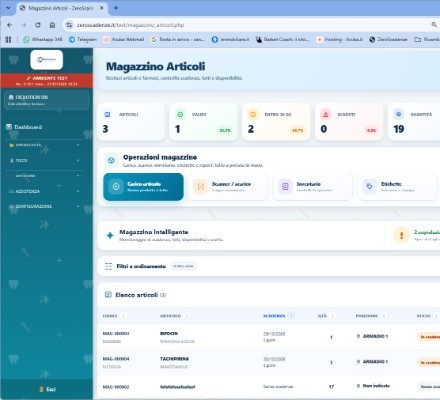Click the headset icon next to ASSISTENZA
Image resolution: width=440 pixels, height=400 pixels.
pyautogui.click(x=11, y=191)
